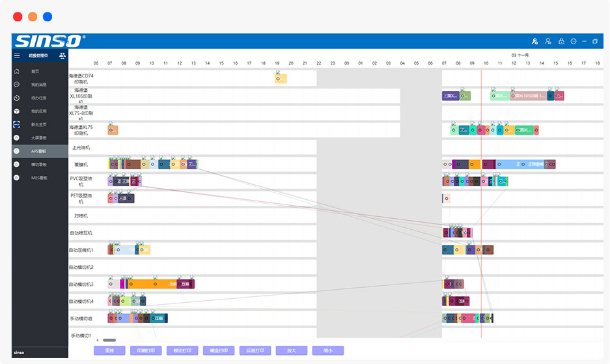This screenshot has height=364, width=610.
Task: Click the circular minus icon in header
Action: 574,42
